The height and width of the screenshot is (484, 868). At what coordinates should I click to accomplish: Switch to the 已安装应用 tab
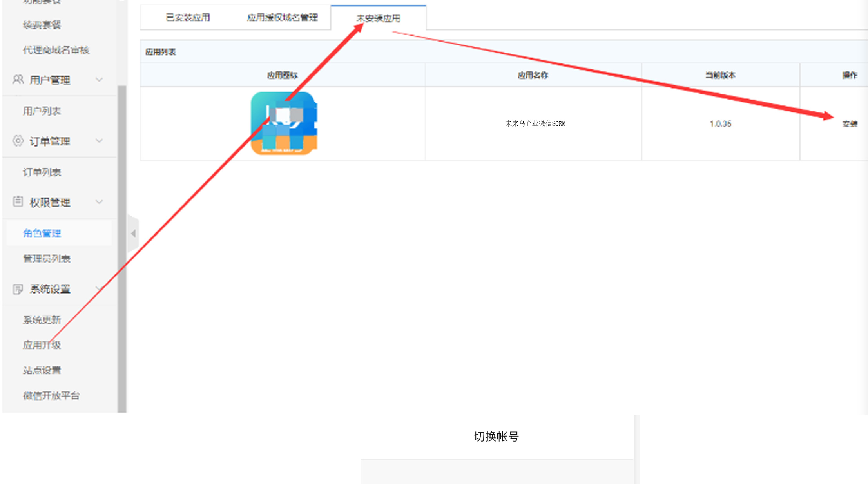(x=188, y=18)
